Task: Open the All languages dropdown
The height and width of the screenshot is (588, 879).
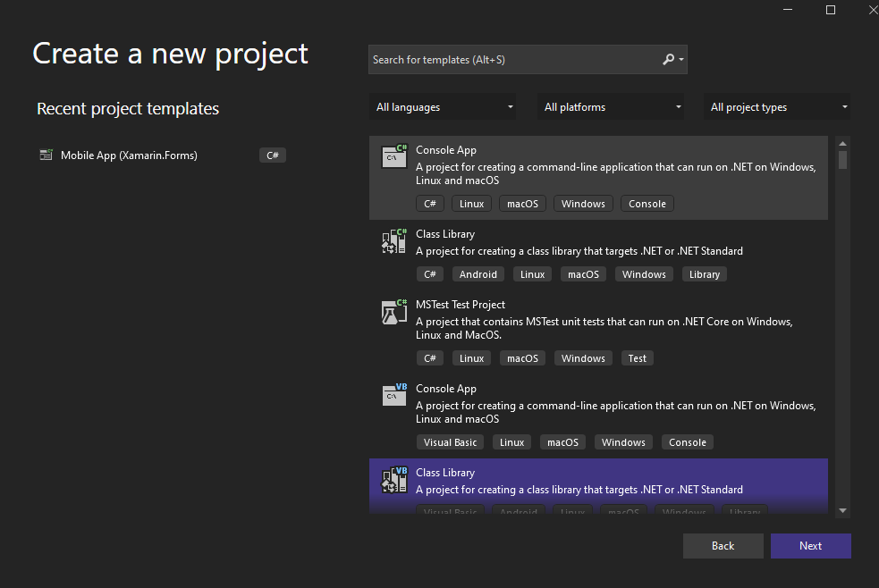Action: [x=443, y=106]
